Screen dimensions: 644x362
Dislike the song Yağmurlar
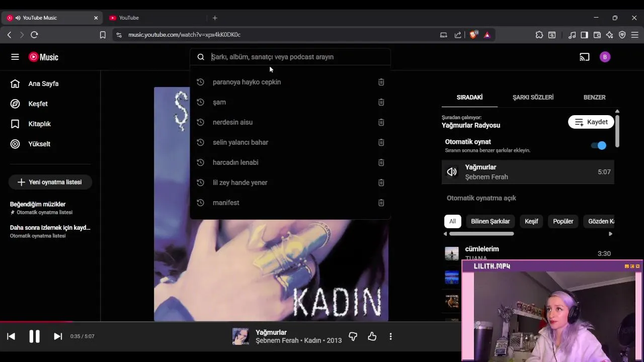[353, 336]
